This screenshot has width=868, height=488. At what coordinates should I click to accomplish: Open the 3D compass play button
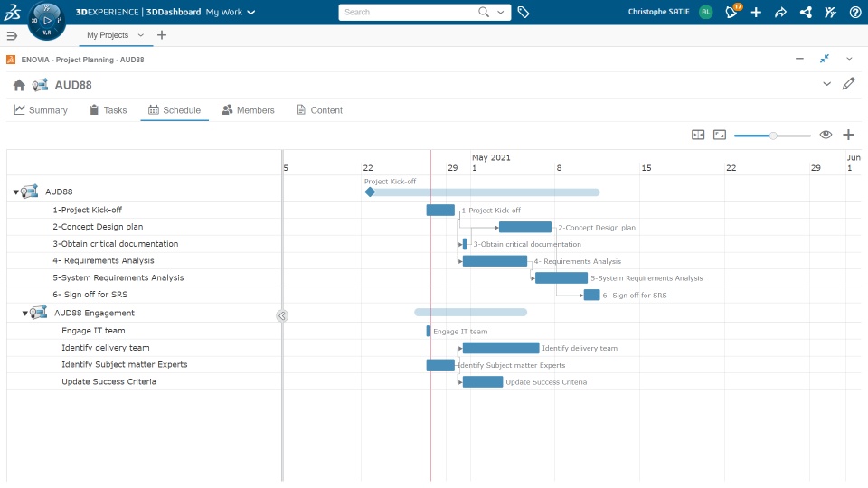[x=47, y=21]
